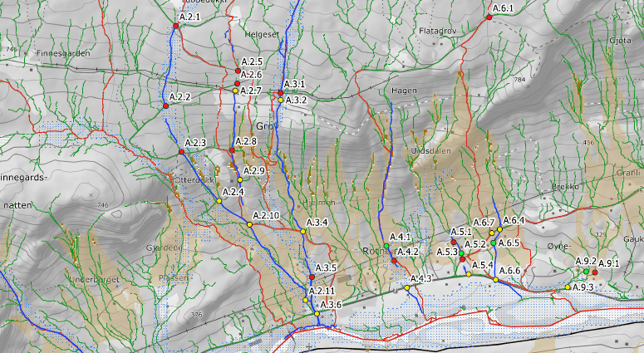Screen dimensions: 644x353
Task: Click the green A.4.1 marker
Action: tap(387, 247)
